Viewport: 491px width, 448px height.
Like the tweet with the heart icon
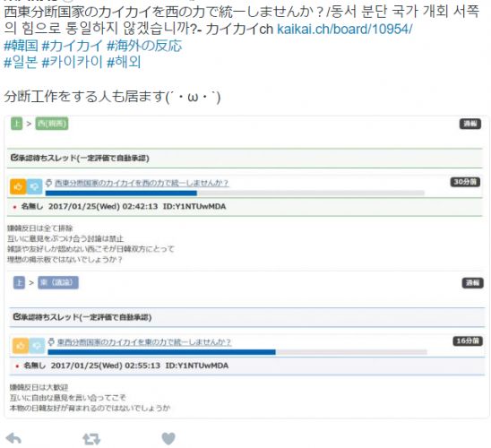coord(168,439)
